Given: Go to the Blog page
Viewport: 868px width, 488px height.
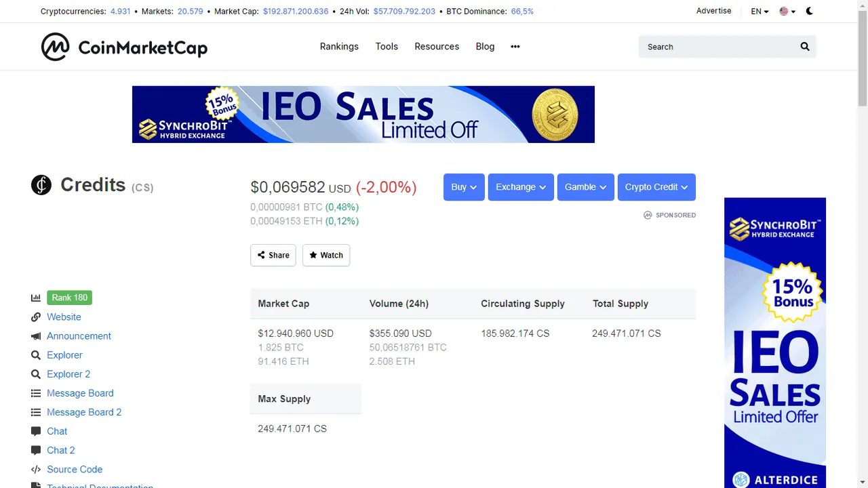Looking at the screenshot, I should [x=485, y=46].
